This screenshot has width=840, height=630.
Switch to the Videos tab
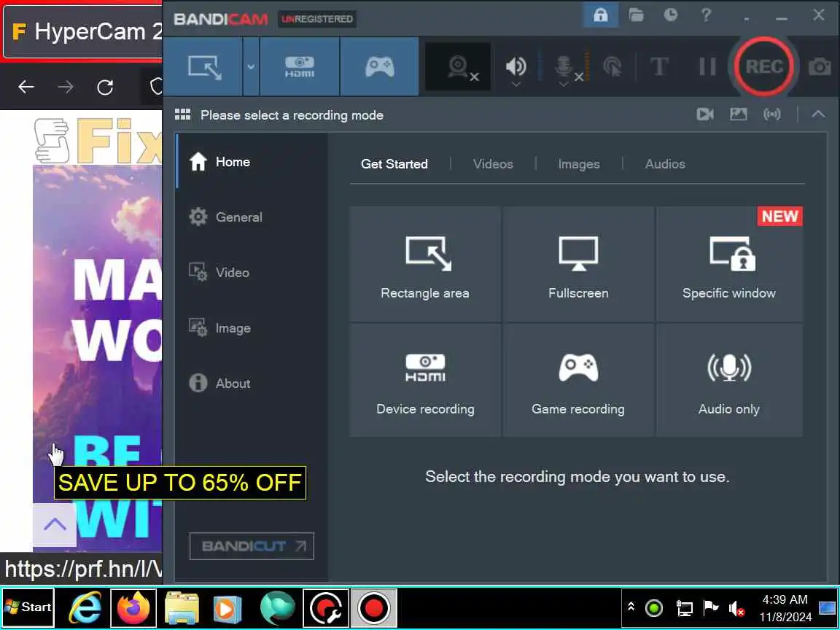pos(493,164)
